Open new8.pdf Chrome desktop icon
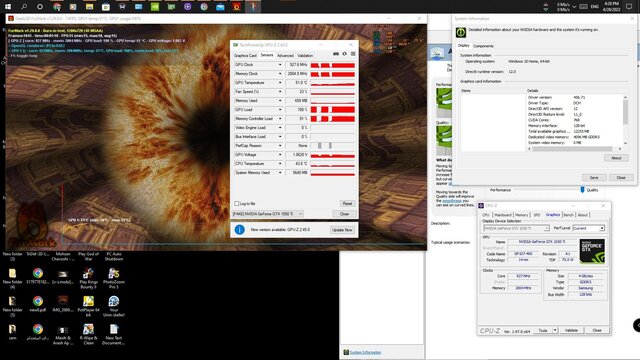Screen dimensions: 640x360 click(x=38, y=304)
